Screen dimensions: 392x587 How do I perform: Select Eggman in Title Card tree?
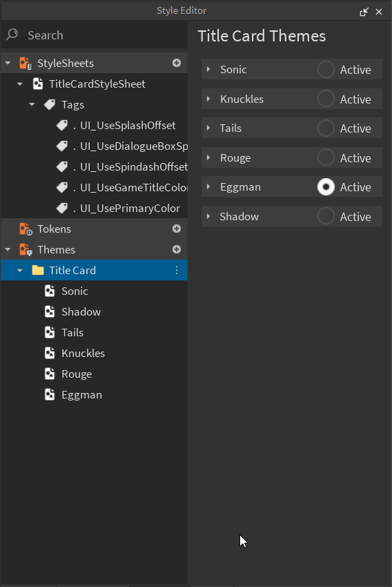[x=82, y=395]
